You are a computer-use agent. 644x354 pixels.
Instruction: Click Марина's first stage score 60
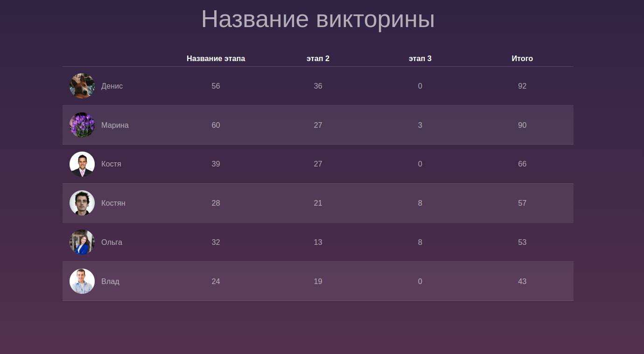point(216,125)
